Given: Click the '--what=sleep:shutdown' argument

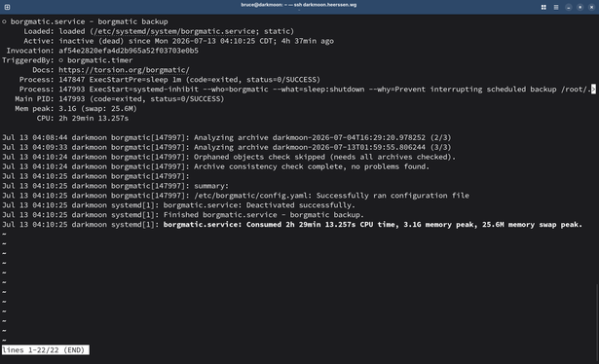Looking at the screenshot, I should click(x=318, y=90).
